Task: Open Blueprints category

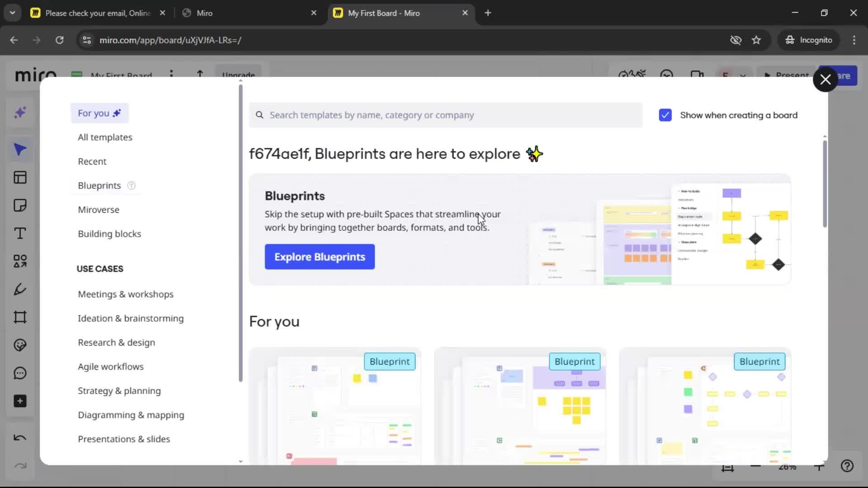Action: pos(99,186)
